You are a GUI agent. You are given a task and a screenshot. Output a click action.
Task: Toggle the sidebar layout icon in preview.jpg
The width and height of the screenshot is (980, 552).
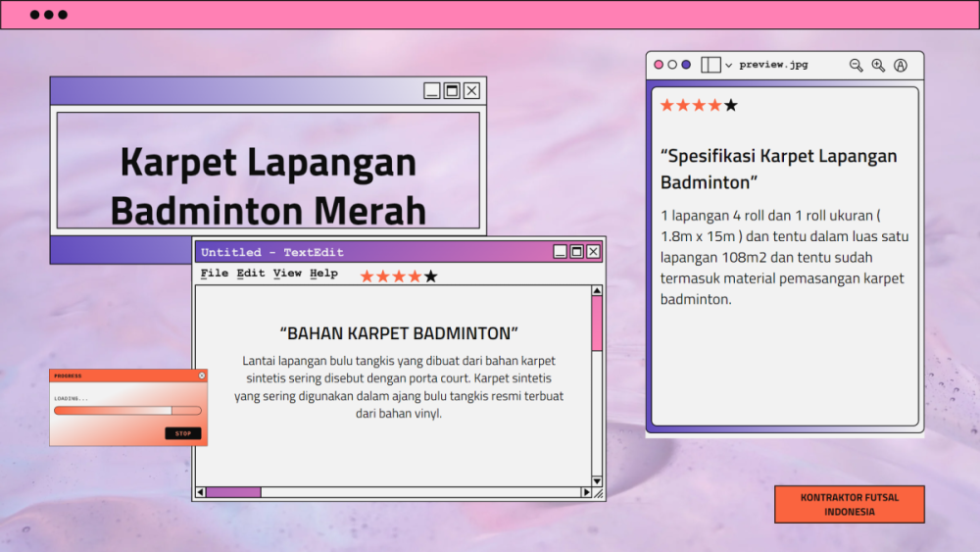tap(710, 65)
